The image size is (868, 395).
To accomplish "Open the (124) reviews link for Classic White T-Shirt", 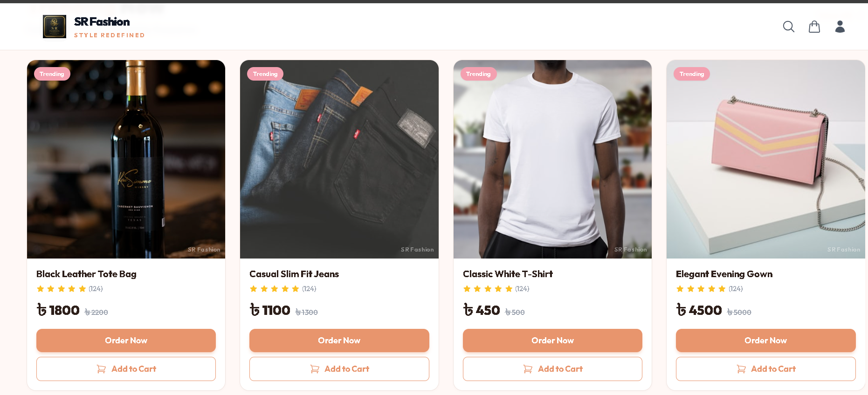I will coord(522,289).
